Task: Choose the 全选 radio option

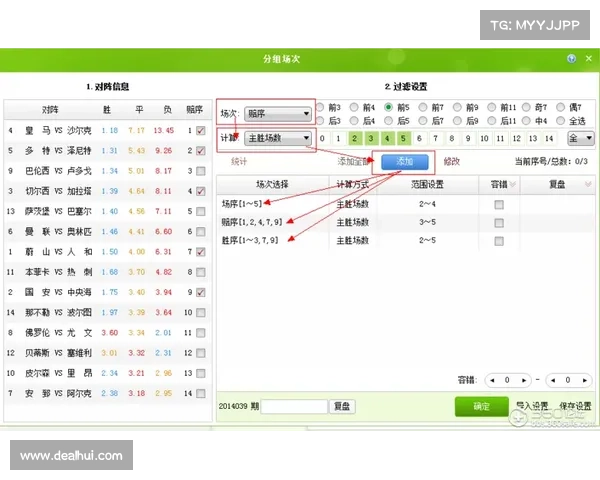Action: (562, 120)
